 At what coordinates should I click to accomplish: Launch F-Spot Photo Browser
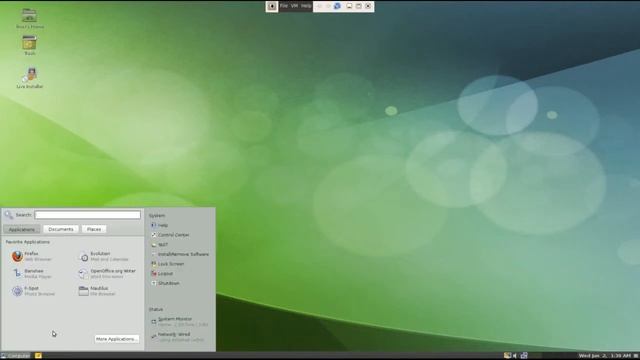point(33,291)
